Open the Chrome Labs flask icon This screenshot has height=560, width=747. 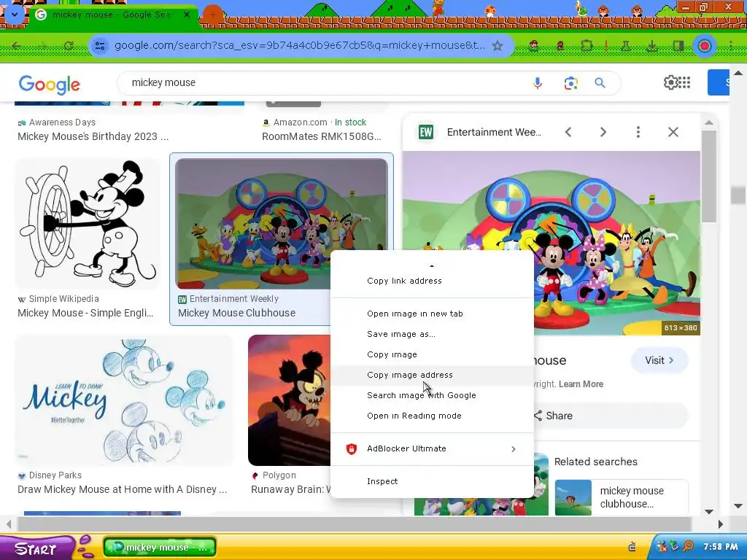pyautogui.click(x=626, y=46)
